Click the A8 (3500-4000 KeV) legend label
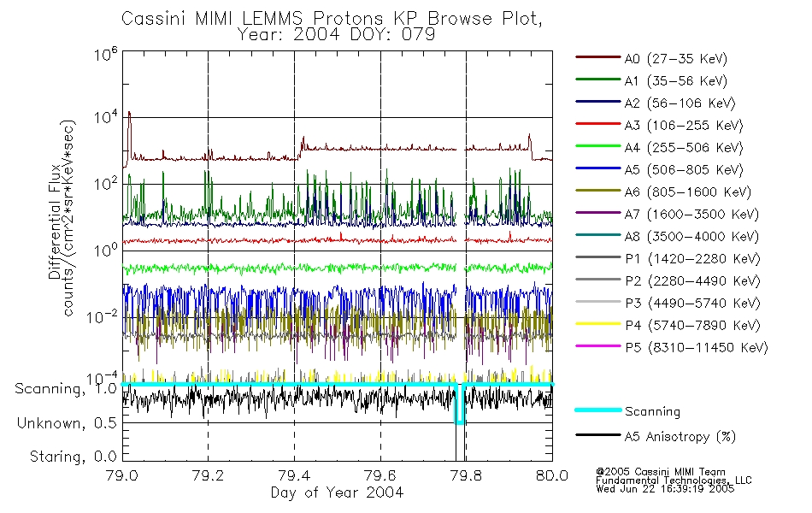 [691, 237]
